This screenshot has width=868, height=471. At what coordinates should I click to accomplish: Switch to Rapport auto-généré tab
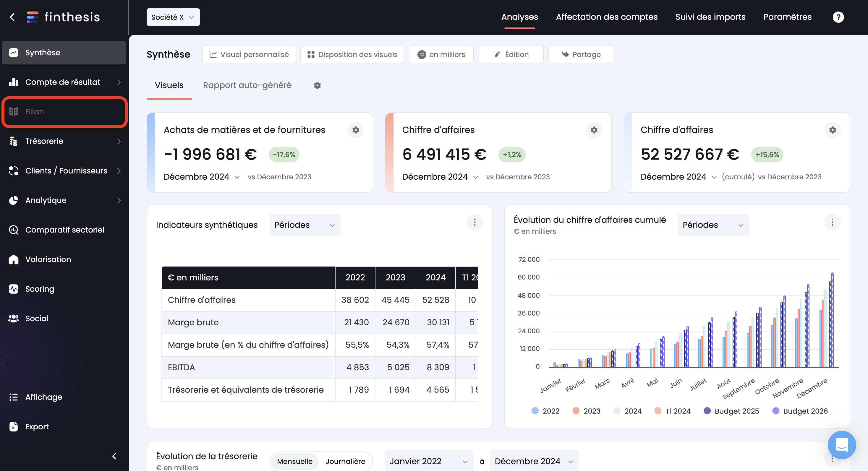[x=247, y=85]
